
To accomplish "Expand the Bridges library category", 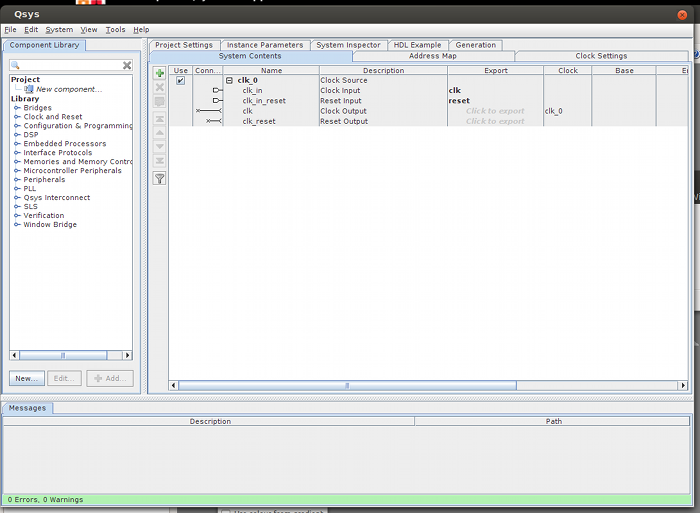I will (17, 108).
